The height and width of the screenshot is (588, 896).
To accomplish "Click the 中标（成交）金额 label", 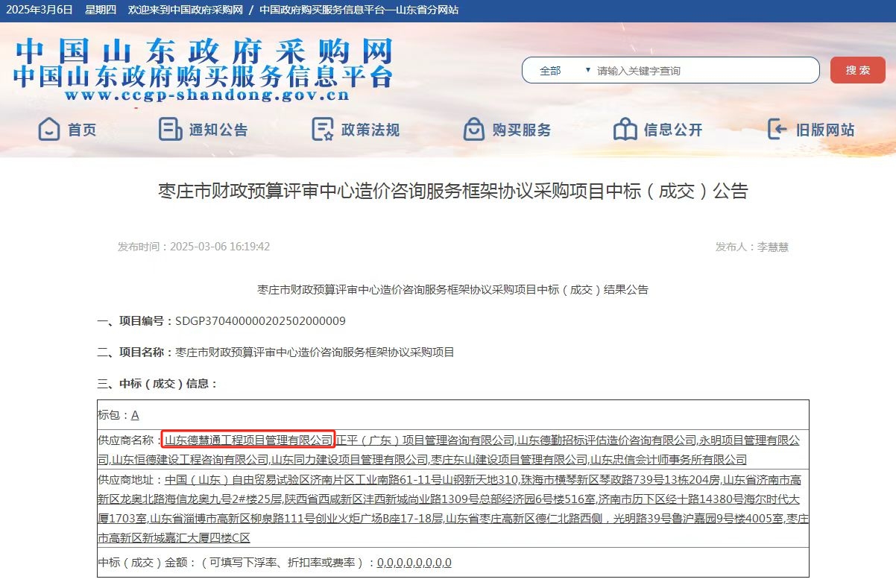I will (x=145, y=563).
